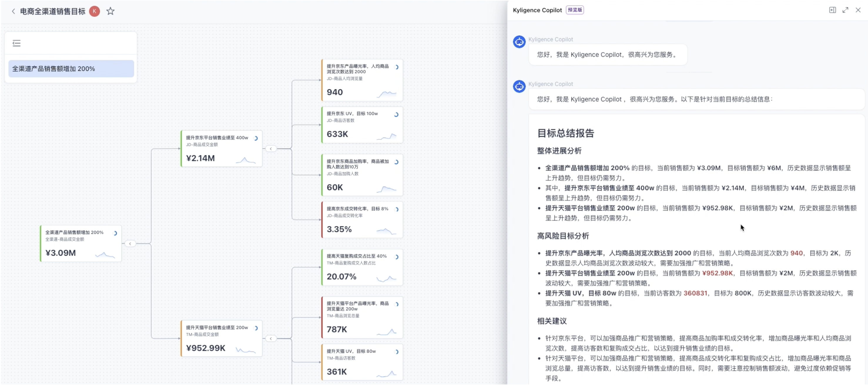This screenshot has width=868, height=385.
Task: Close the Kyligence Copilot panel
Action: (x=858, y=10)
